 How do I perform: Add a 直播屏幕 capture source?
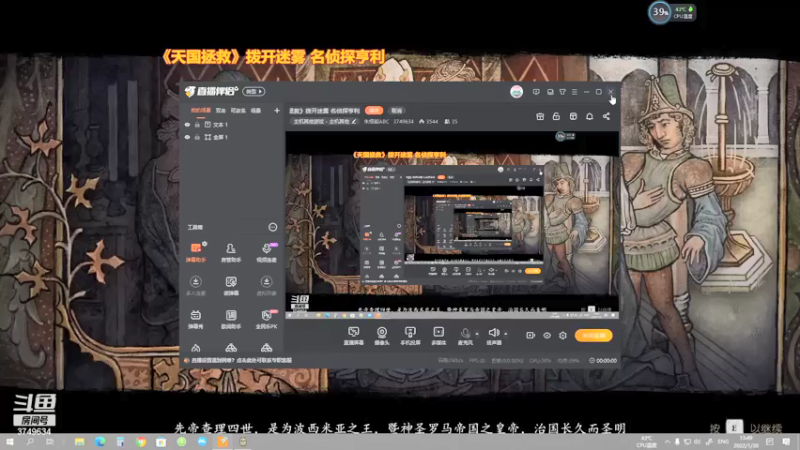(353, 336)
